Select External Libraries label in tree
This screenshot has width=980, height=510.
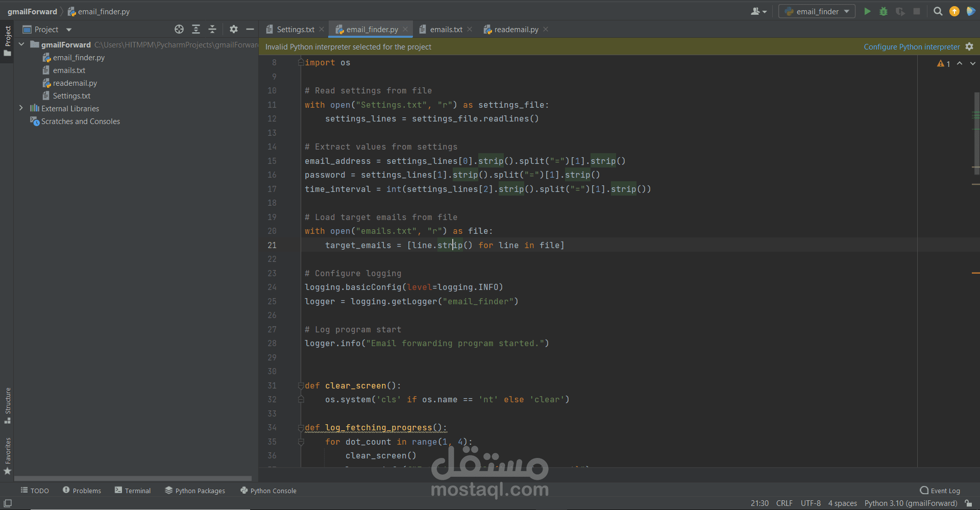pyautogui.click(x=70, y=109)
